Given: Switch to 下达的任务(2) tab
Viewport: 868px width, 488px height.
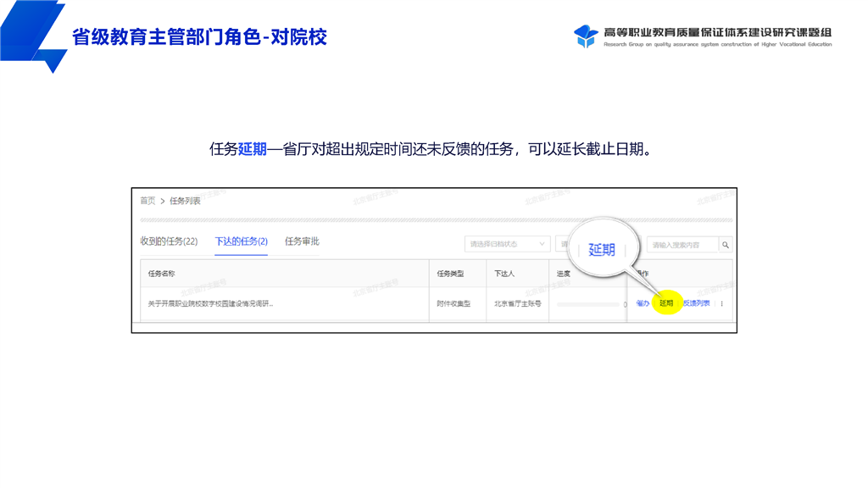Looking at the screenshot, I should click(x=242, y=241).
